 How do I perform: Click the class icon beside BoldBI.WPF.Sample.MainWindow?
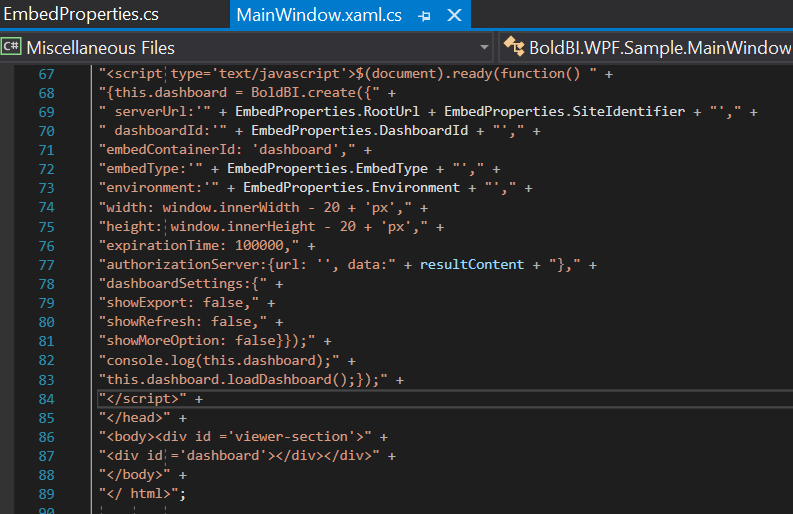515,47
